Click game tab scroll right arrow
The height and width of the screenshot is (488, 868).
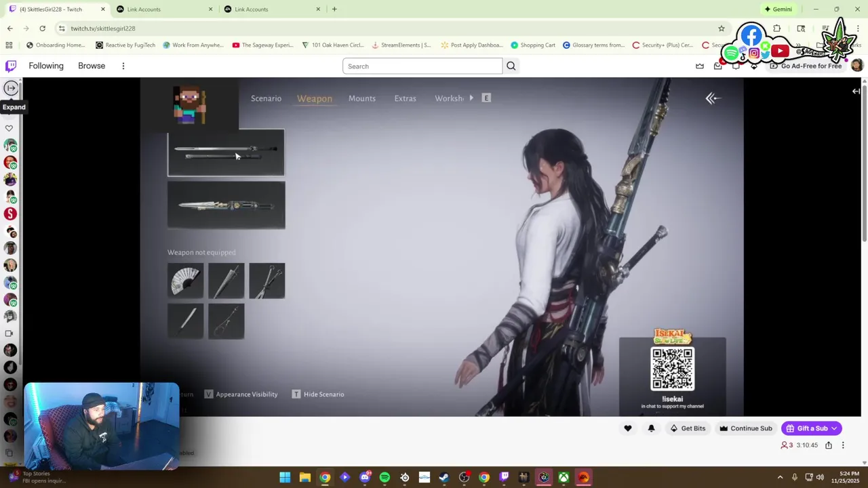tap(471, 98)
